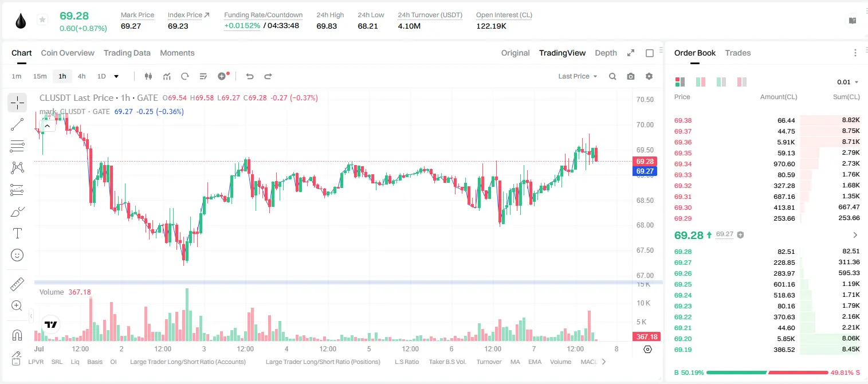Image resolution: width=868 pixels, height=384 pixels.
Task: Expand the Last Price dropdown
Action: [578, 76]
